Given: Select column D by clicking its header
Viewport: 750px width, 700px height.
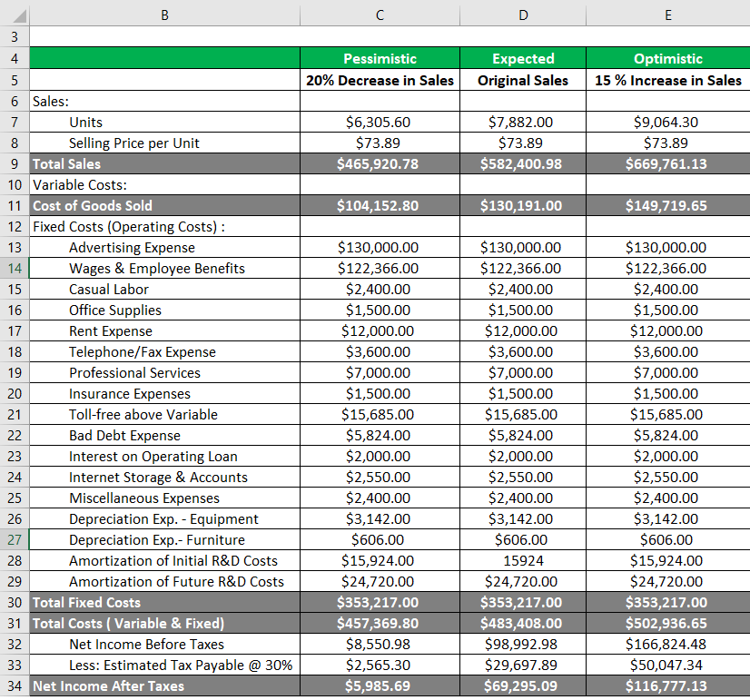Looking at the screenshot, I should pyautogui.click(x=523, y=15).
